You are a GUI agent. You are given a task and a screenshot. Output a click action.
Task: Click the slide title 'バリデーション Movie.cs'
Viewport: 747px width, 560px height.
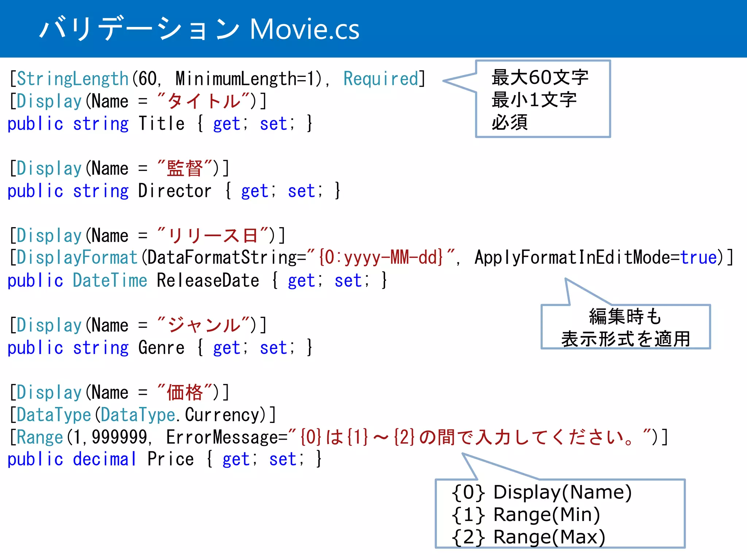[x=200, y=29]
